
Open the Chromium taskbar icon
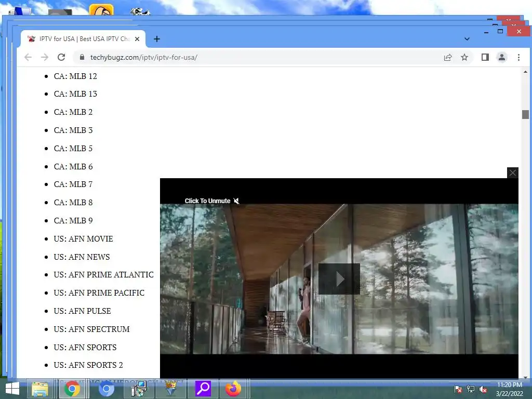tap(106, 389)
